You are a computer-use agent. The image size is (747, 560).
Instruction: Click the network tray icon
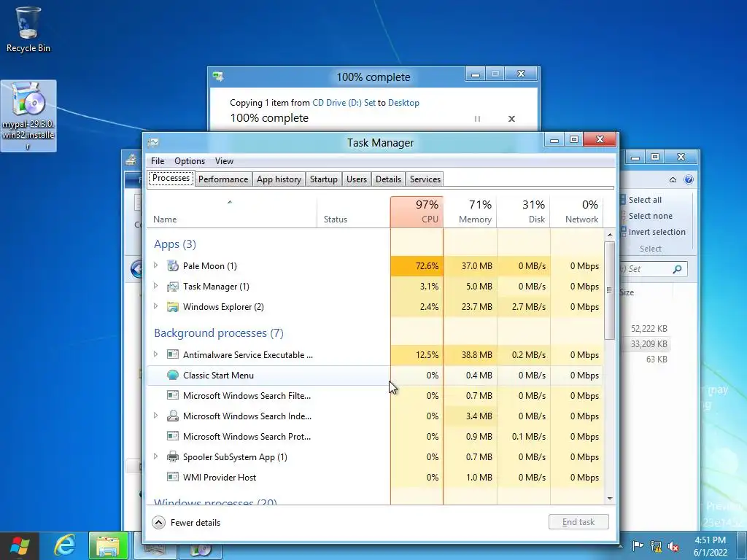(656, 545)
